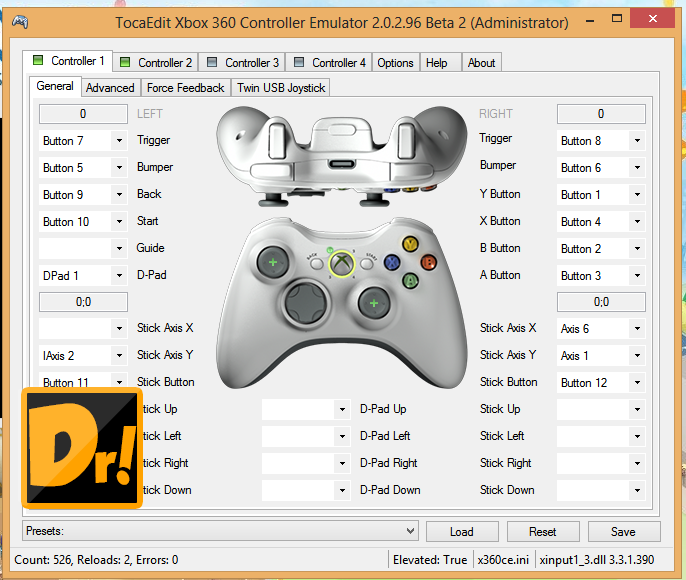
Task: Save the controller settings
Action: coord(624,531)
